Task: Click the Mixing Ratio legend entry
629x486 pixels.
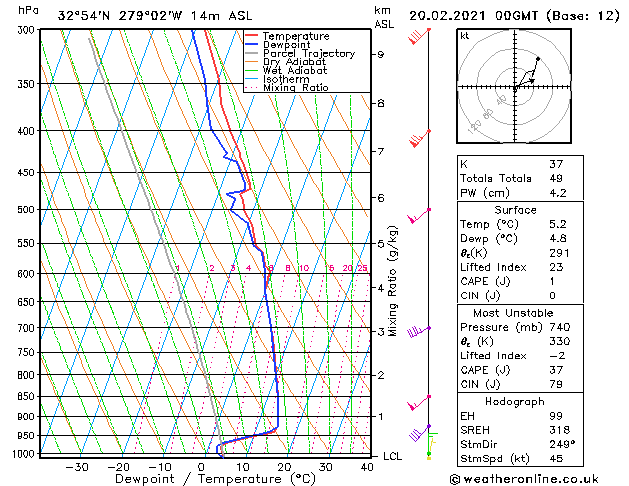Action: pos(286,87)
